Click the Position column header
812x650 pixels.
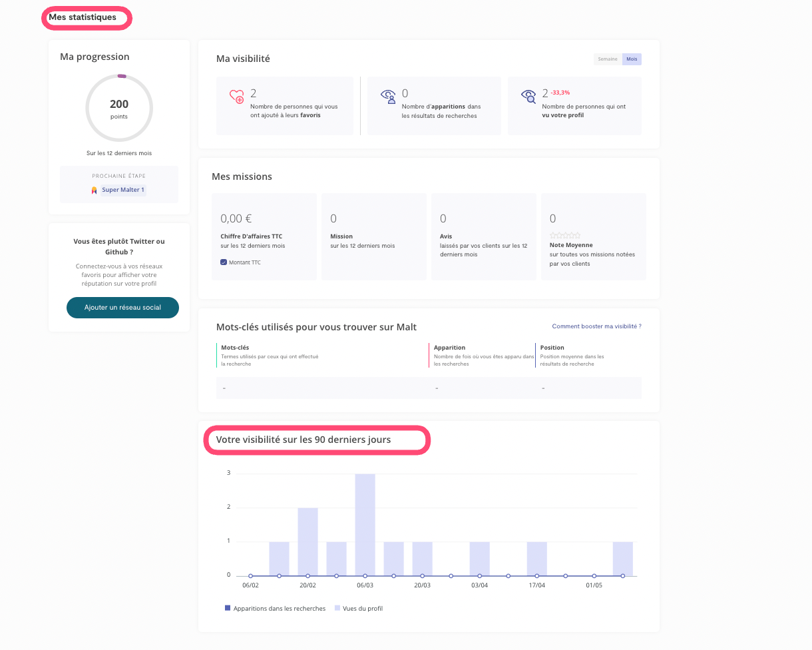click(x=552, y=348)
